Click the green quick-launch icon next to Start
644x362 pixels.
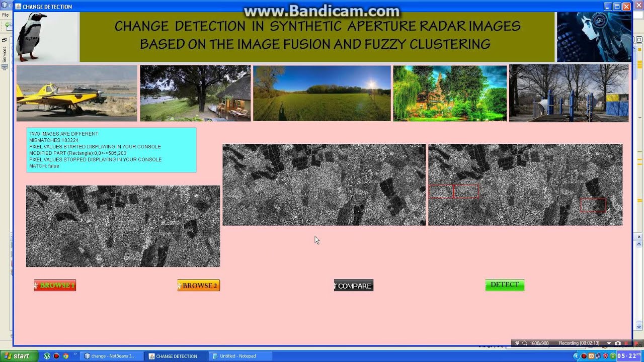47,356
